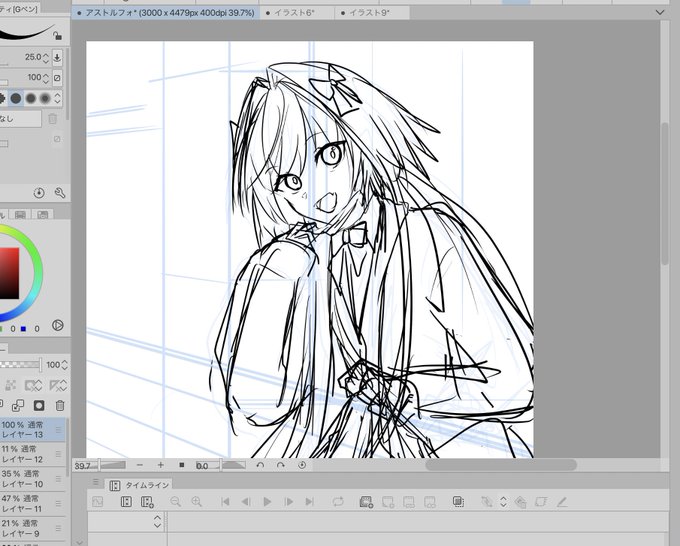680x546 pixels.
Task: Click the trash icon beside なし dropdown
Action: 52,118
